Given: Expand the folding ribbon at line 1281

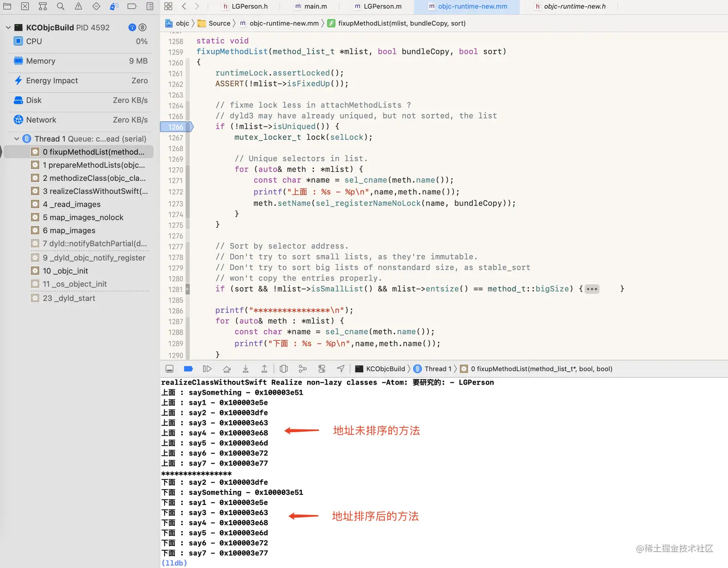Looking at the screenshot, I should point(188,289).
